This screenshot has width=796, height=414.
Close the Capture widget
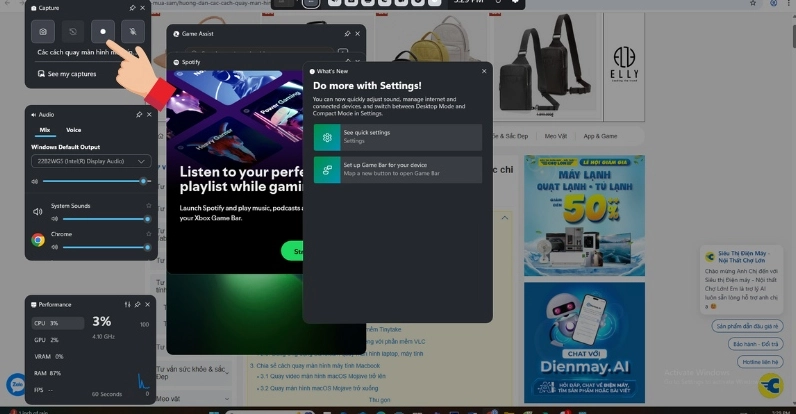pos(143,8)
